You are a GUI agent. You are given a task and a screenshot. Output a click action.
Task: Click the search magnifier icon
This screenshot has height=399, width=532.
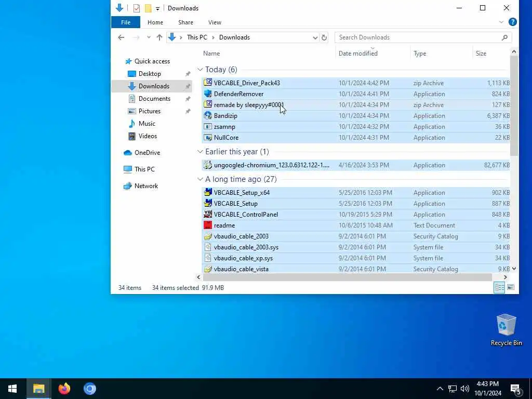tap(504, 37)
